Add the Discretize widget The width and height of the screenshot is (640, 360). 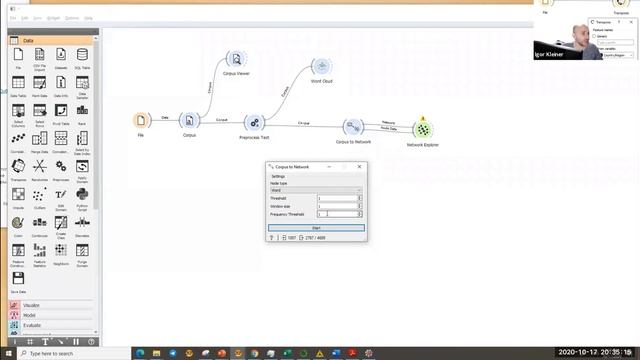[x=82, y=226]
